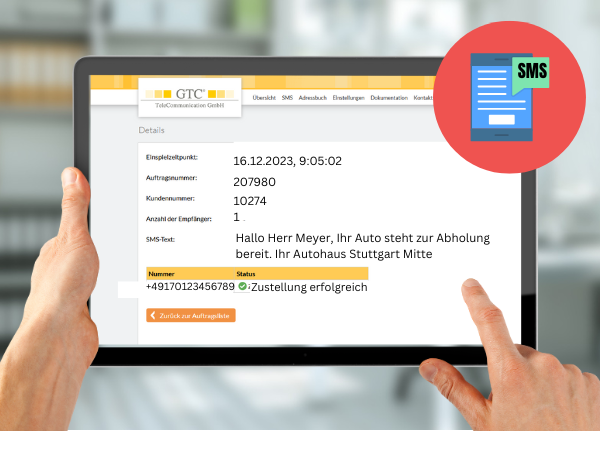600x450 pixels.
Task: Click the GTC TeleCommunication GmbH logo
Action: point(189,98)
